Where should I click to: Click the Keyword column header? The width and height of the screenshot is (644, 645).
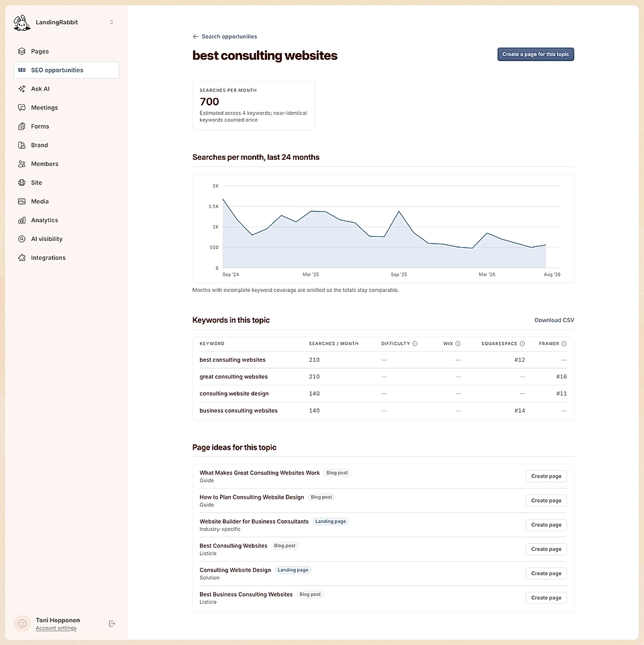212,344
